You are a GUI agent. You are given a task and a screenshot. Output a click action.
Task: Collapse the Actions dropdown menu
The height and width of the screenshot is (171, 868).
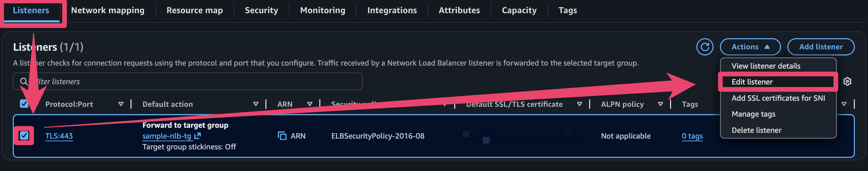(x=750, y=47)
